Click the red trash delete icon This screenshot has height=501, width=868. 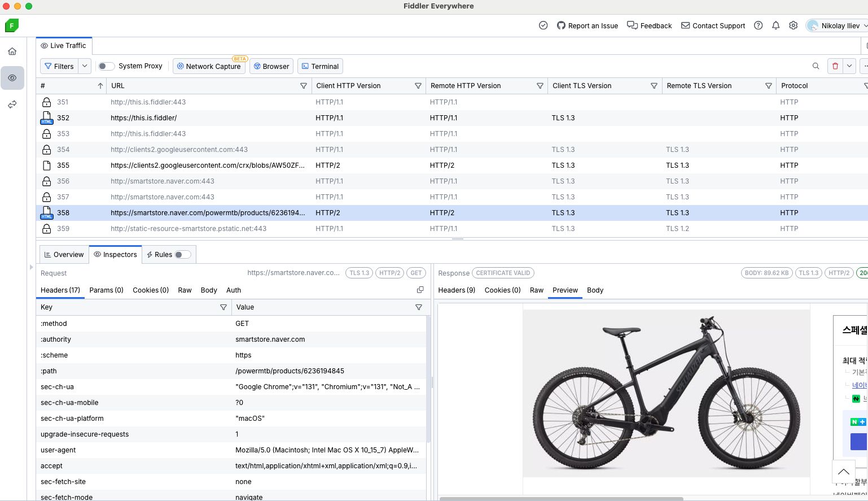click(x=835, y=66)
